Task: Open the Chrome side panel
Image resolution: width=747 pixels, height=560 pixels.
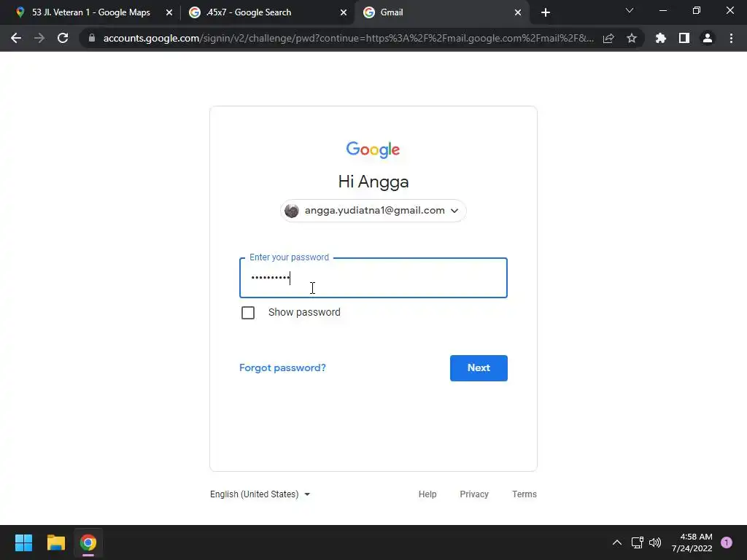Action: point(684,38)
